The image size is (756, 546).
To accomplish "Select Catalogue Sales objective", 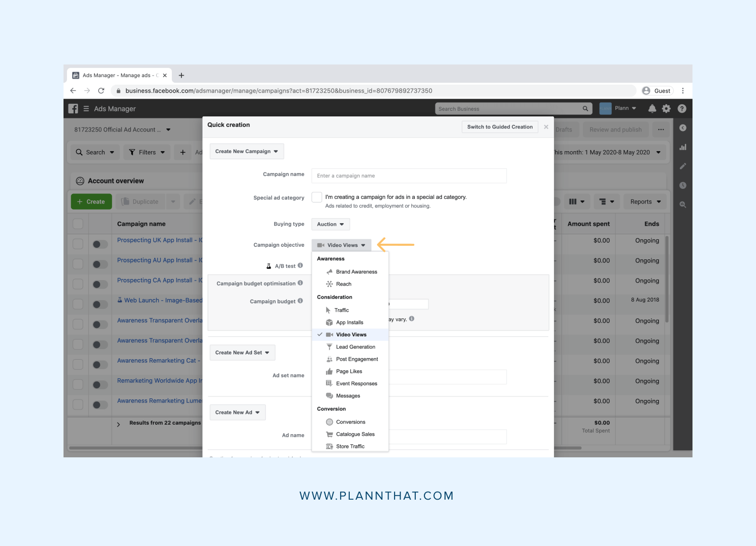I will 350,434.
